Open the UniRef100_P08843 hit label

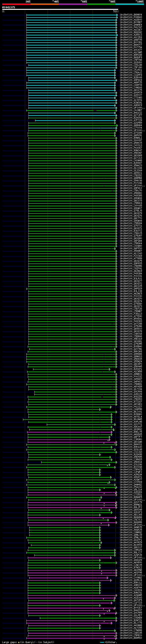pos(131,17)
